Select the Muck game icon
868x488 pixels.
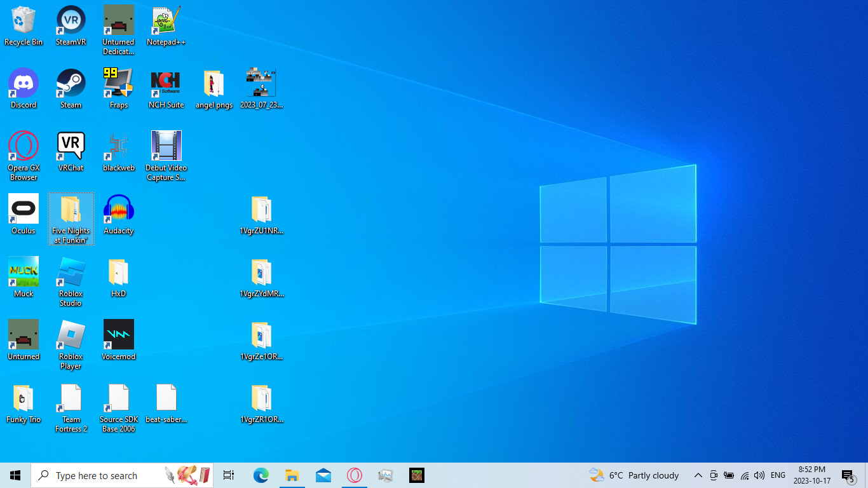tap(24, 278)
